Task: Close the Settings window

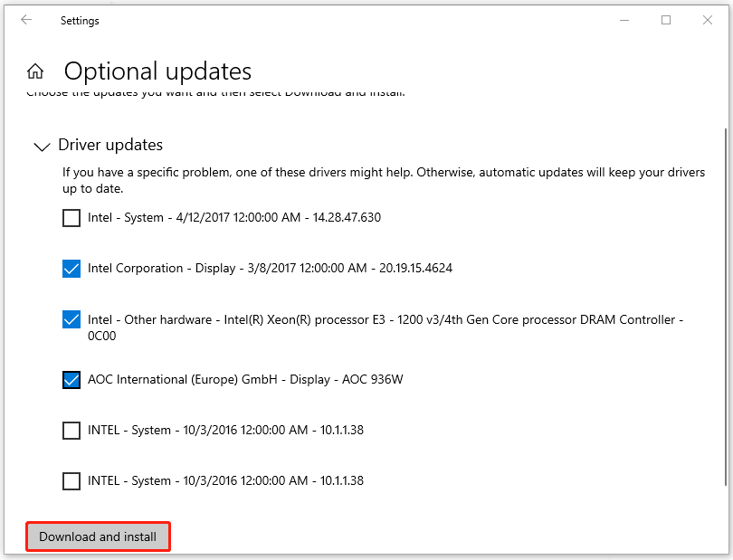Action: [709, 20]
